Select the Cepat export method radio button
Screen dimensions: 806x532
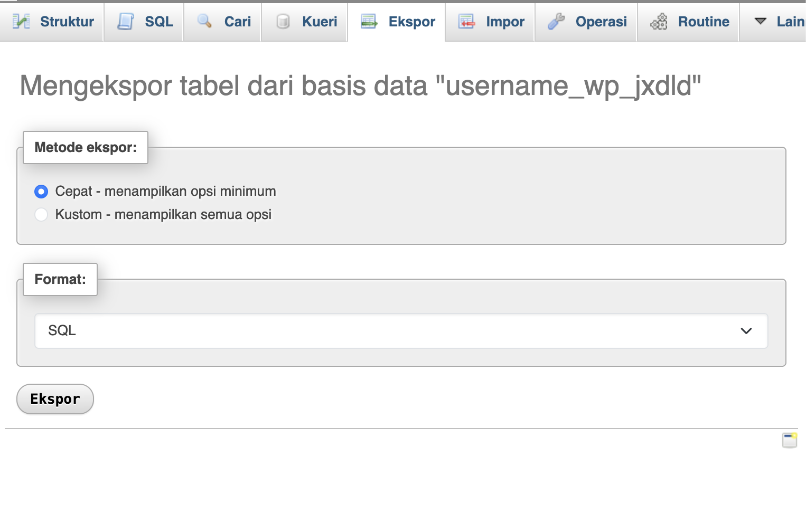click(x=41, y=192)
